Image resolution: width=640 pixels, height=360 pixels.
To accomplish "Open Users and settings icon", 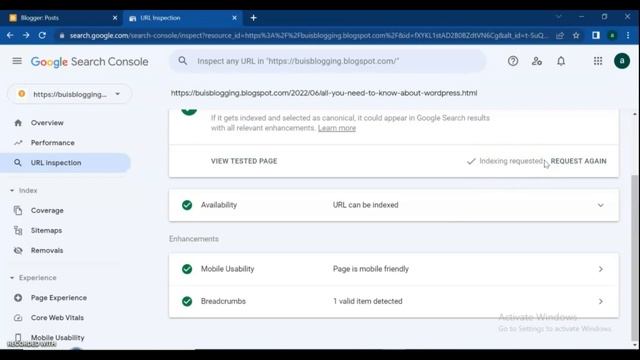I will [537, 61].
